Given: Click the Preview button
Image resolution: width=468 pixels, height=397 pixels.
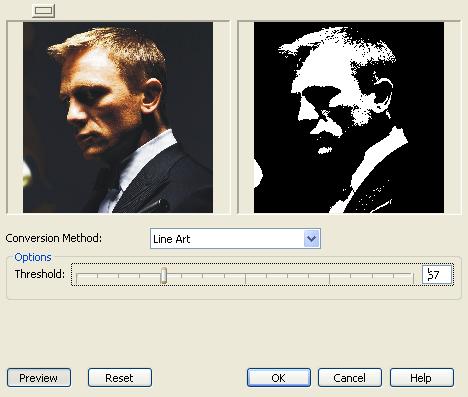Looking at the screenshot, I should [39, 378].
